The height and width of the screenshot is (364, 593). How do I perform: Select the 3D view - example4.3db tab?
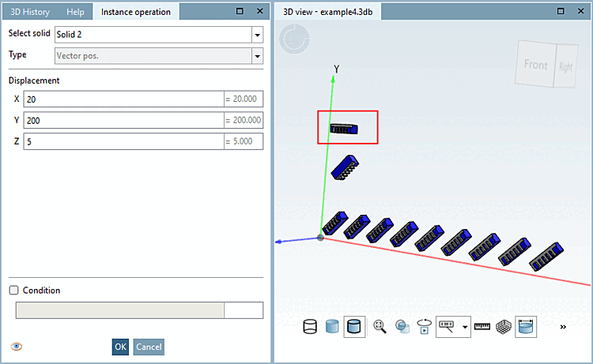click(328, 12)
